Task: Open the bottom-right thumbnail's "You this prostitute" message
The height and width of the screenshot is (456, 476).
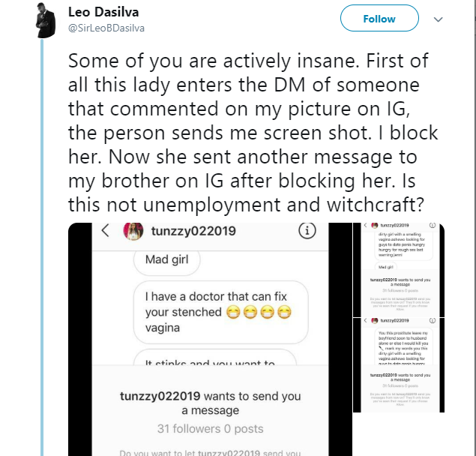Action: [x=406, y=346]
